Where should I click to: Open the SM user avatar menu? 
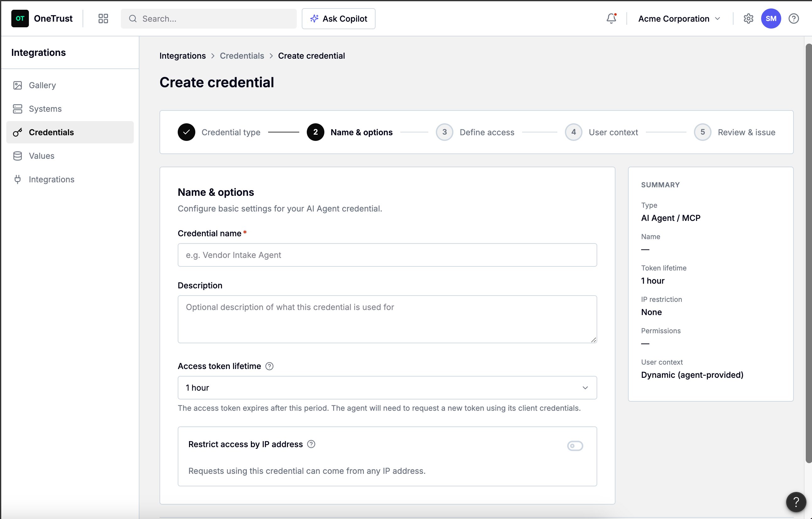point(771,19)
